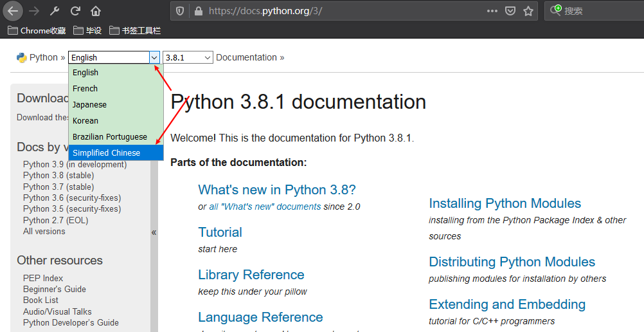Open the PEP Index link
The width and height of the screenshot is (644, 332).
pyautogui.click(x=43, y=278)
